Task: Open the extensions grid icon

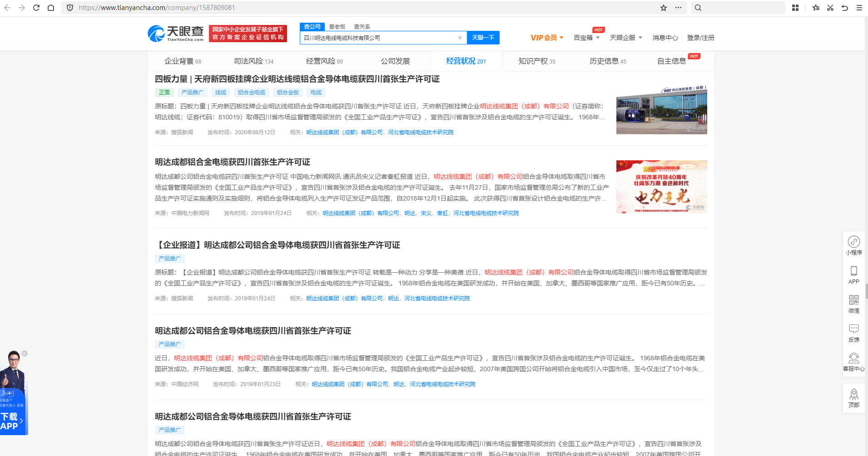Action: (x=795, y=8)
